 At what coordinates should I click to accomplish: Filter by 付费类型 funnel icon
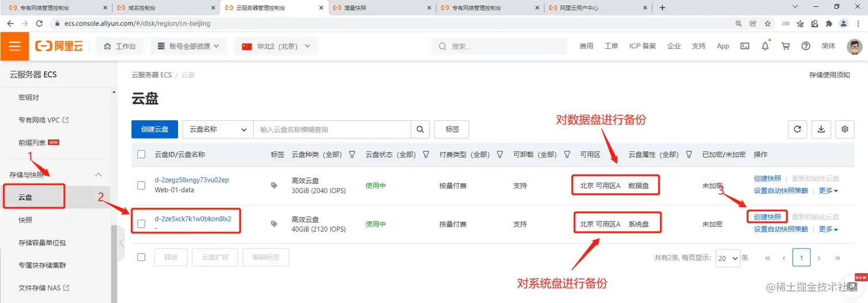(x=500, y=155)
